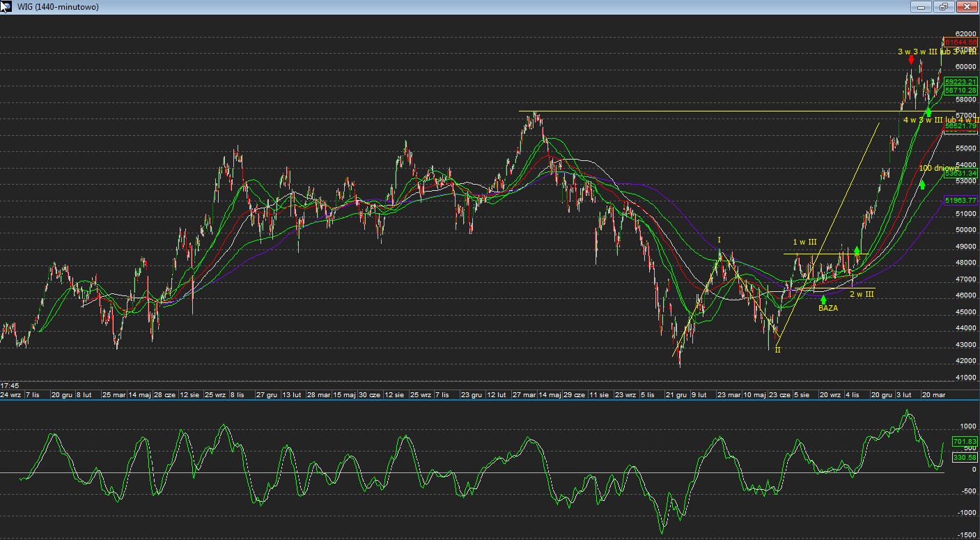This screenshot has width=980, height=540.
Task: Select the '2 w III' wave annotation
Action: pyautogui.click(x=861, y=294)
